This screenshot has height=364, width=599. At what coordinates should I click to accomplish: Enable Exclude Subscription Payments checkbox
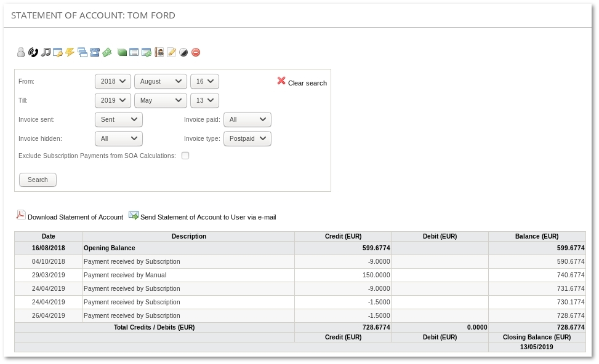click(x=185, y=156)
